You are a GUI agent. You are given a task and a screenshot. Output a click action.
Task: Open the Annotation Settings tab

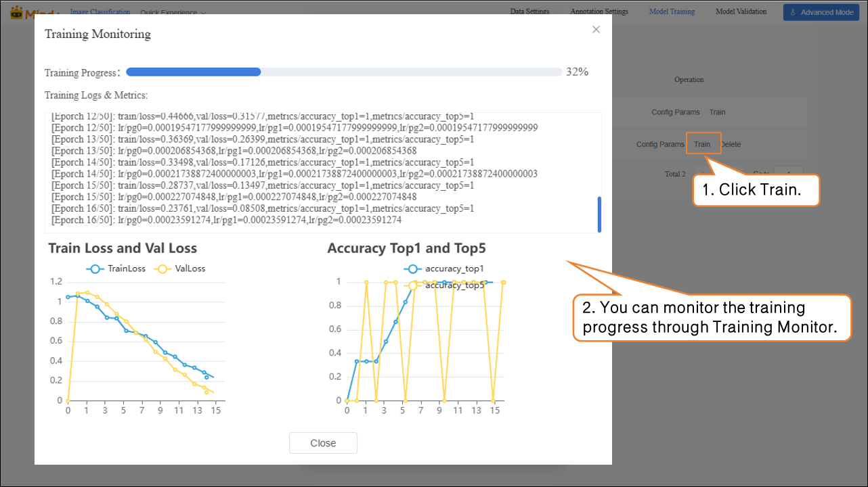pyautogui.click(x=599, y=11)
